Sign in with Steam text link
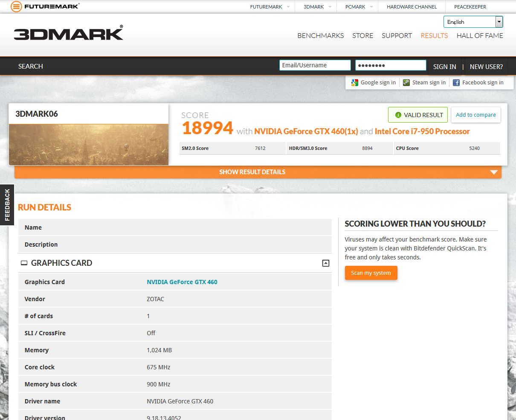The height and width of the screenshot is (420, 516). pos(429,83)
